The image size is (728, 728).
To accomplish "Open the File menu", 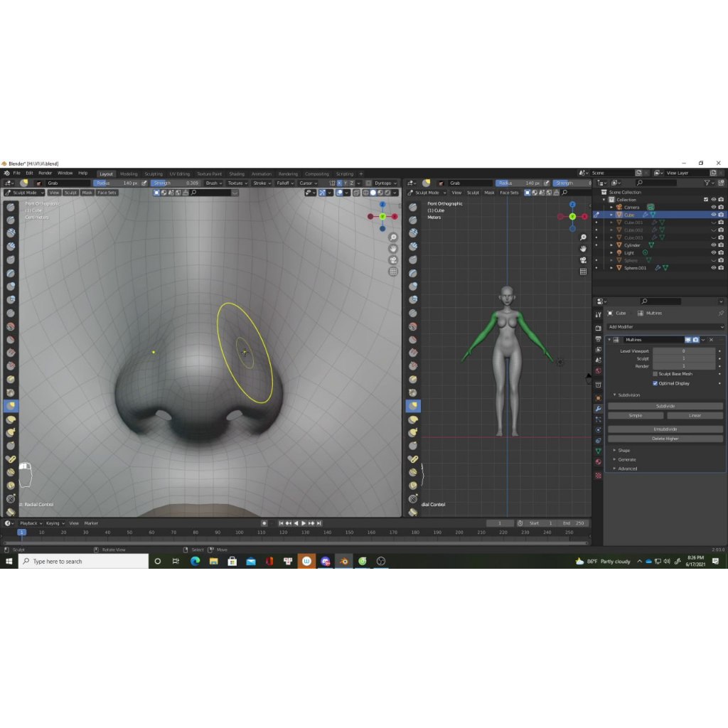I will (x=17, y=173).
